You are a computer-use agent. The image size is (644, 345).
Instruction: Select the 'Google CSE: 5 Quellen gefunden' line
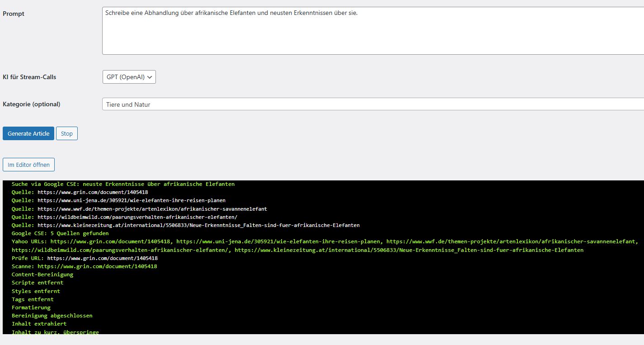point(60,233)
